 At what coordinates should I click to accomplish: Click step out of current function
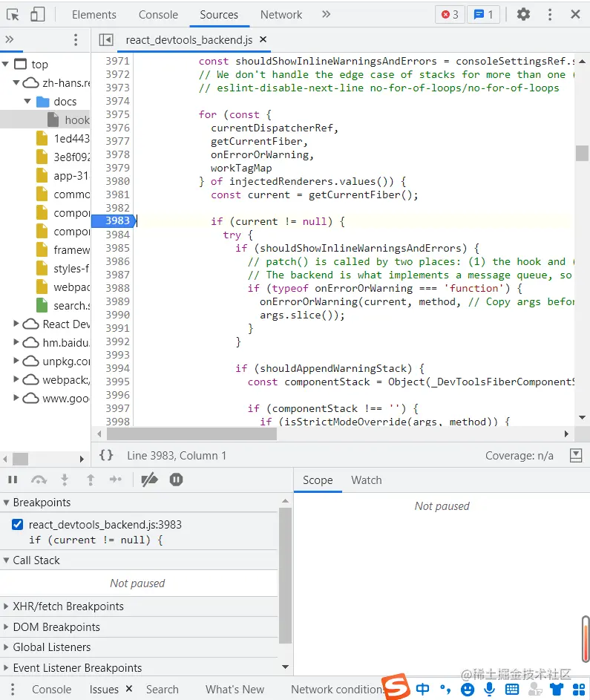91,480
